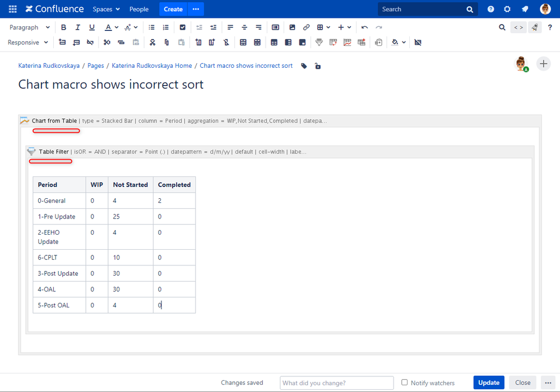The height and width of the screenshot is (392, 560).
Task: Toggle heading column for table
Action: (288, 43)
